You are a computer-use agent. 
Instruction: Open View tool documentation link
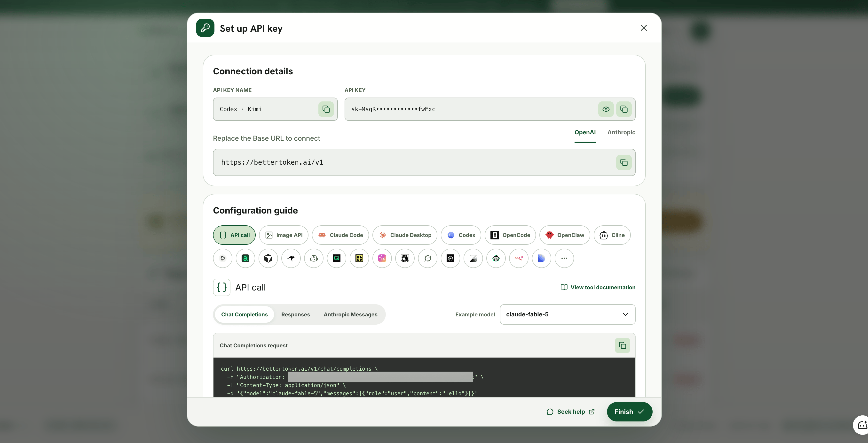pos(598,287)
